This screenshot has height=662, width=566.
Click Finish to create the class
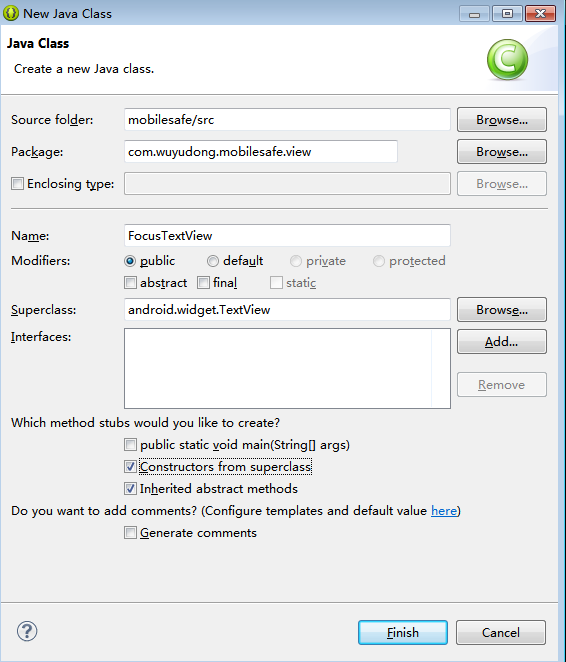click(403, 632)
